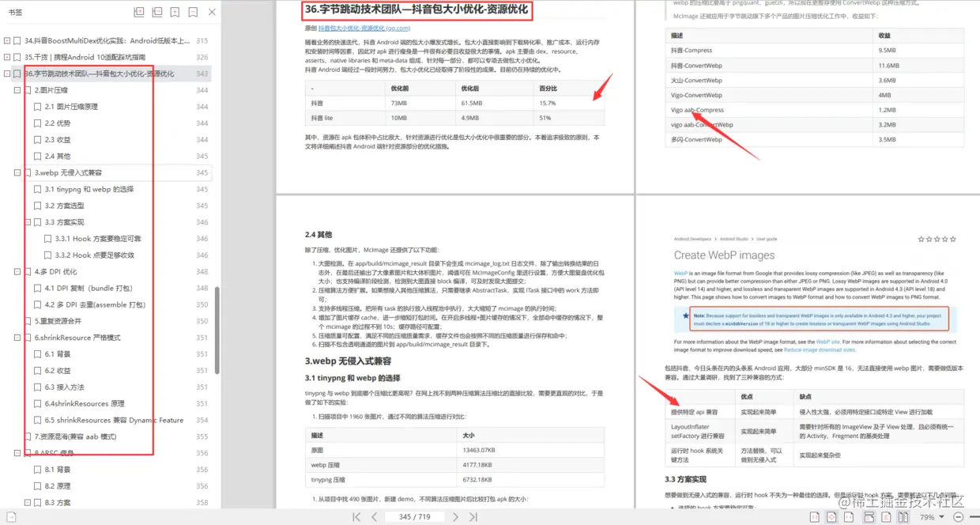The width and height of the screenshot is (980, 525).
Task: Open bookmark 3.3.2 Hook 点要足够收敛
Action: pos(95,255)
